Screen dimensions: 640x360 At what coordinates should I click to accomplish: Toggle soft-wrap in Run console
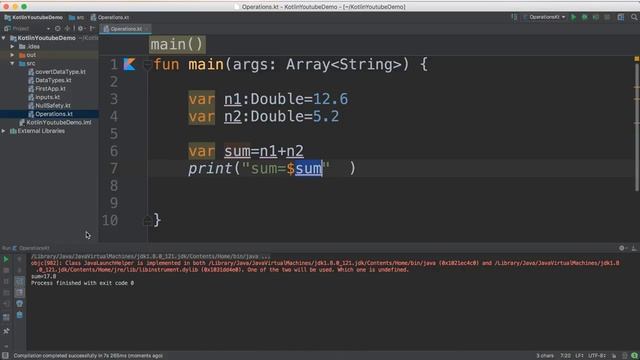(x=19, y=282)
